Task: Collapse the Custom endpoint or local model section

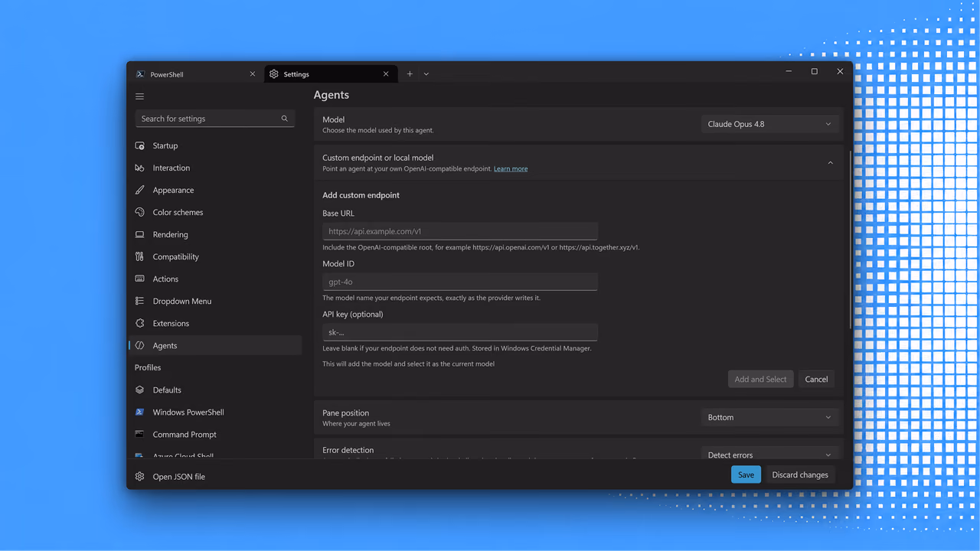Action: point(830,162)
